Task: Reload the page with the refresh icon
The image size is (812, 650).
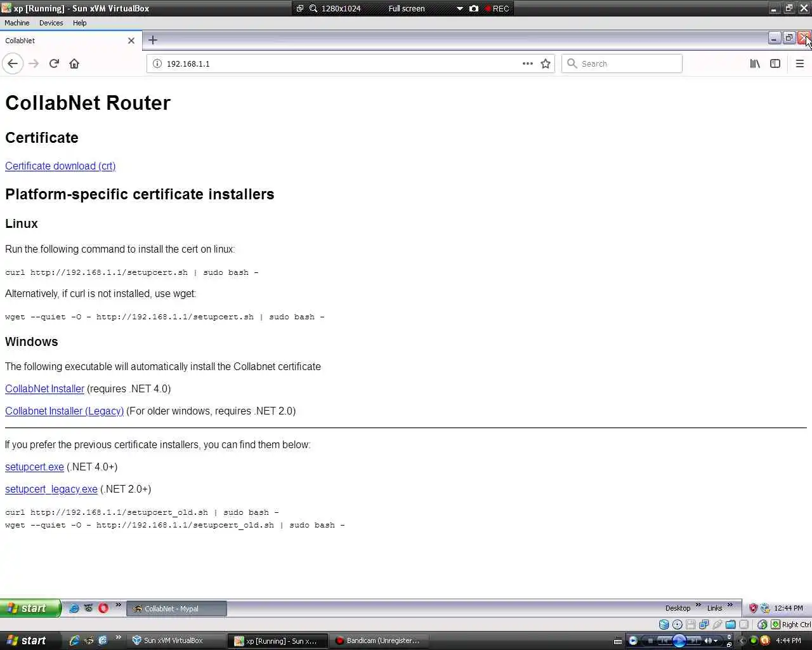Action: tap(54, 63)
